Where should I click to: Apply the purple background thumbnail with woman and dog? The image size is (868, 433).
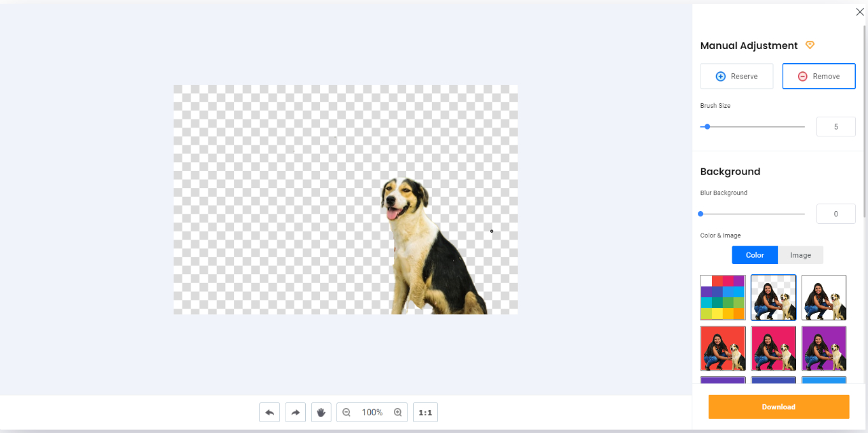(824, 348)
